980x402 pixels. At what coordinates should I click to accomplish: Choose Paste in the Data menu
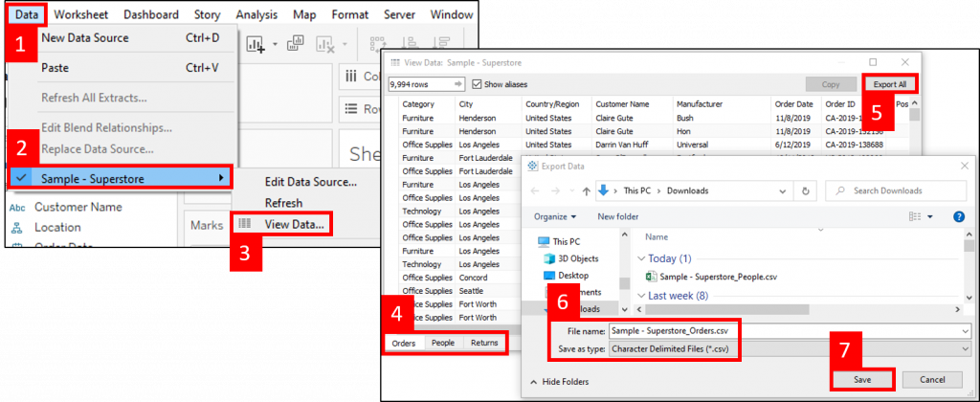pyautogui.click(x=55, y=68)
